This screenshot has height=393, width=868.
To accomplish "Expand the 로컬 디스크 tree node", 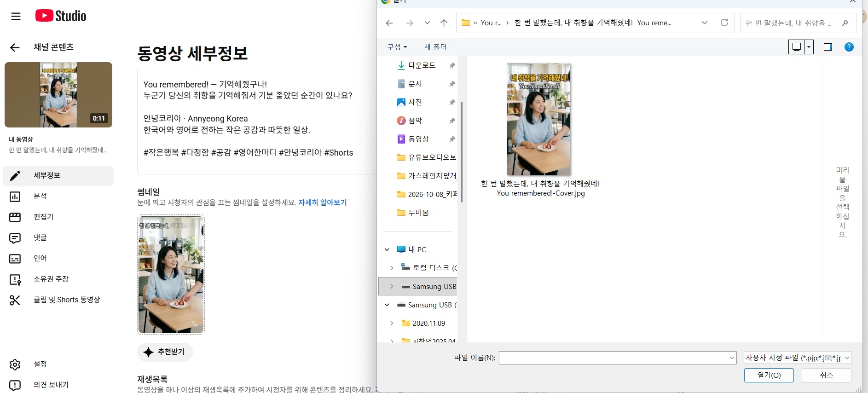I will coord(392,268).
